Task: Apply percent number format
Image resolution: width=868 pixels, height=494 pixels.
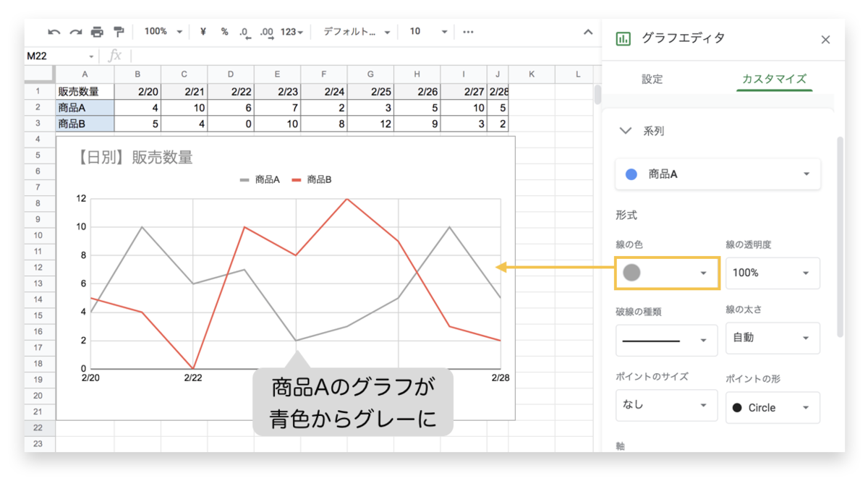Action: click(x=224, y=32)
